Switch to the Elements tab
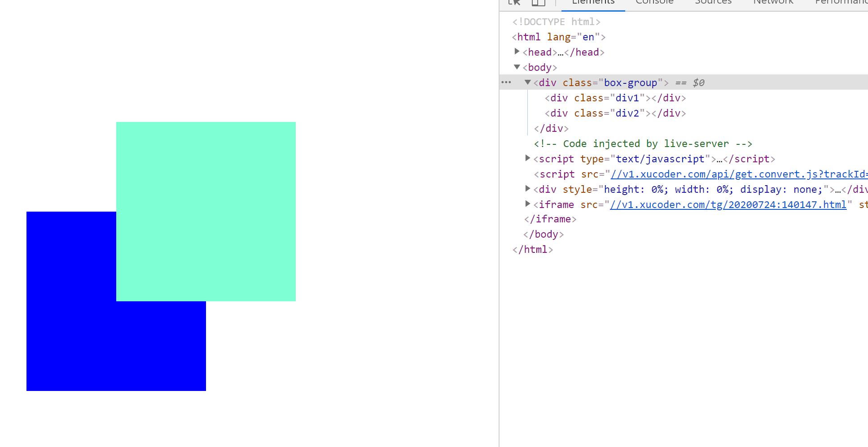This screenshot has width=868, height=447. click(593, 2)
